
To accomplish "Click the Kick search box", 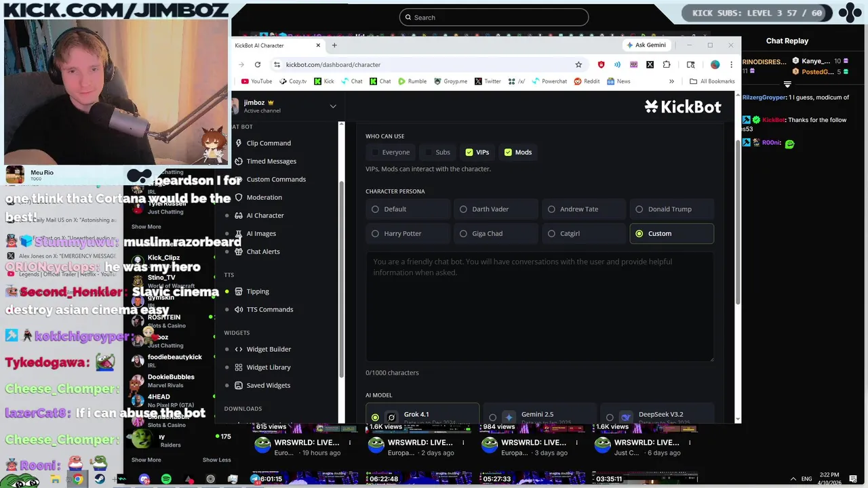I will [x=494, y=18].
